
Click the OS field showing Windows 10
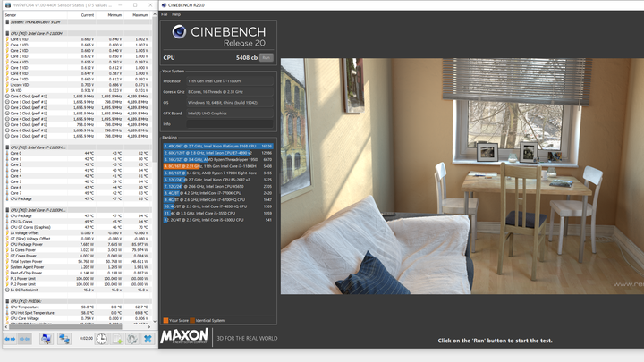click(230, 103)
